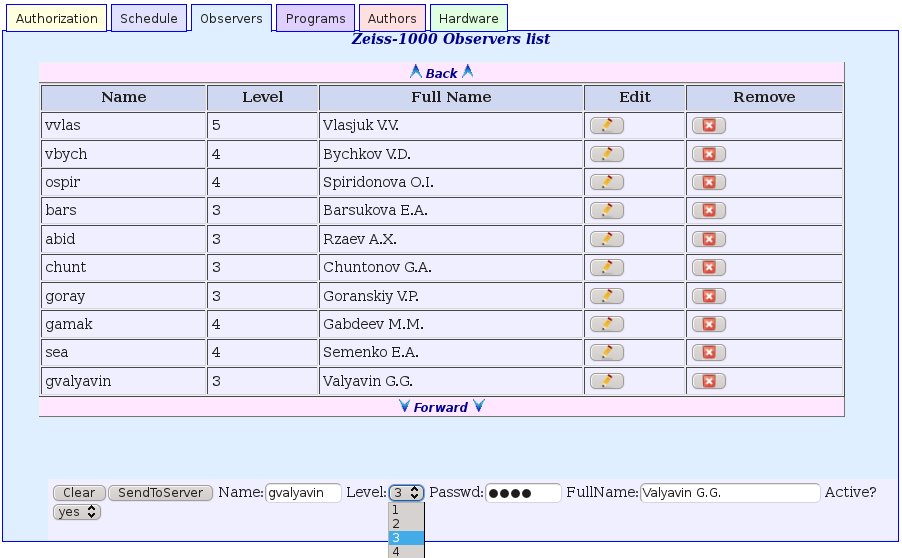Click the Remove column header
The width and height of the screenshot is (902, 558).
click(764, 97)
